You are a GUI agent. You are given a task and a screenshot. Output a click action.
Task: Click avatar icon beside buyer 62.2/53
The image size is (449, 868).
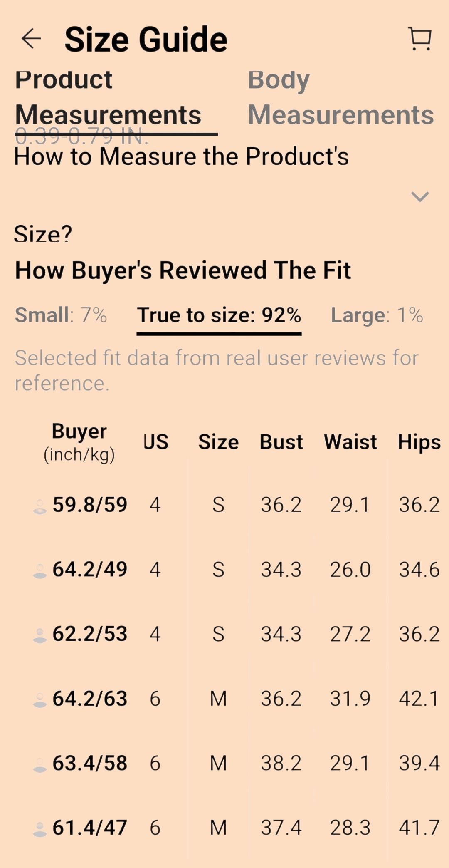tap(40, 635)
